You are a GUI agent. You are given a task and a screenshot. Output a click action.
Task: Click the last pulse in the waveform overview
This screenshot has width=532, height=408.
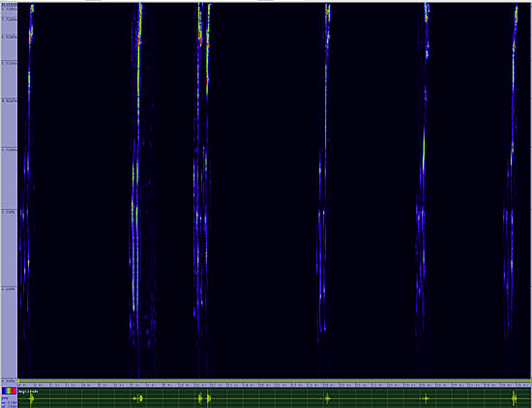[515, 397]
